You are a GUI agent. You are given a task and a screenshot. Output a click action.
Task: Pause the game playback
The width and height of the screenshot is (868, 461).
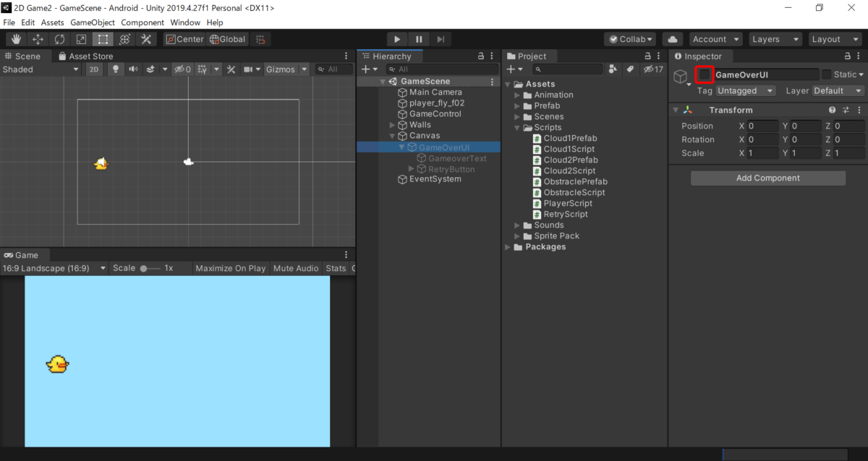[x=419, y=39]
